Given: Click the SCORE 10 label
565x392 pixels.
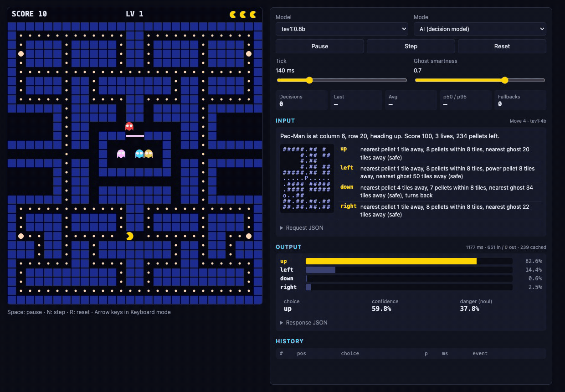Looking at the screenshot, I should [x=29, y=14].
